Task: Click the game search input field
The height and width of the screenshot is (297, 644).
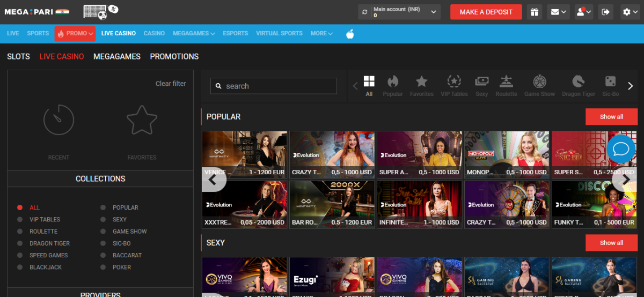Action: tap(279, 86)
